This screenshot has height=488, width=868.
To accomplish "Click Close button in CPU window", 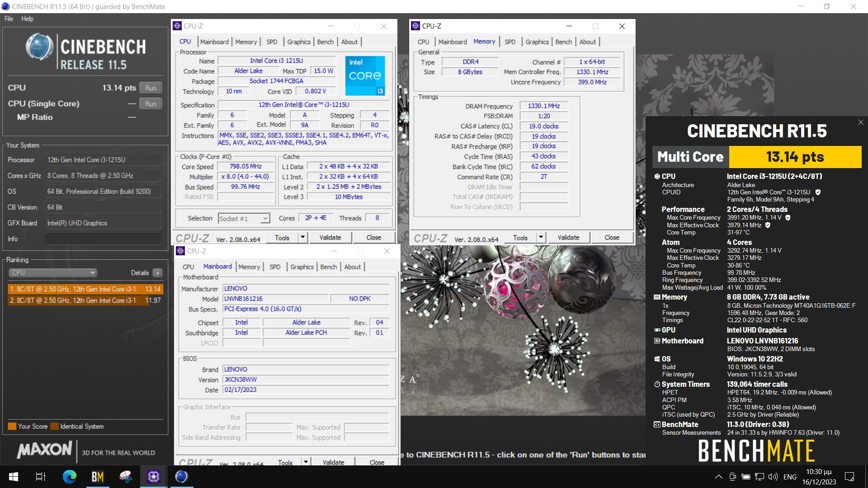I will click(x=373, y=238).
